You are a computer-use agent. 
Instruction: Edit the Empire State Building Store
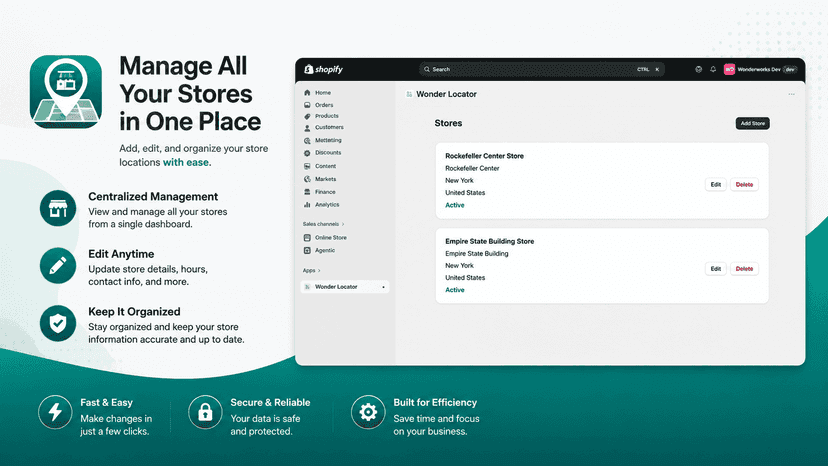(716, 268)
